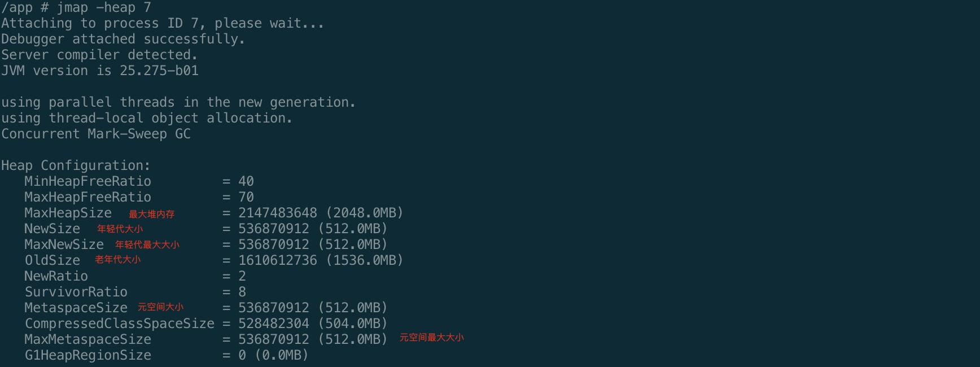Click the MaxHeapSize label
980x367 pixels.
(68, 213)
